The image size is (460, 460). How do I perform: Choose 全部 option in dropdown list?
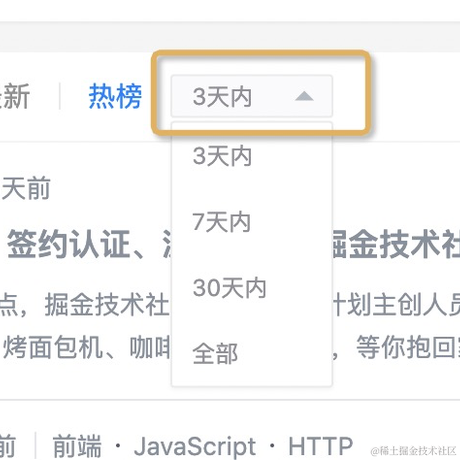252,354
